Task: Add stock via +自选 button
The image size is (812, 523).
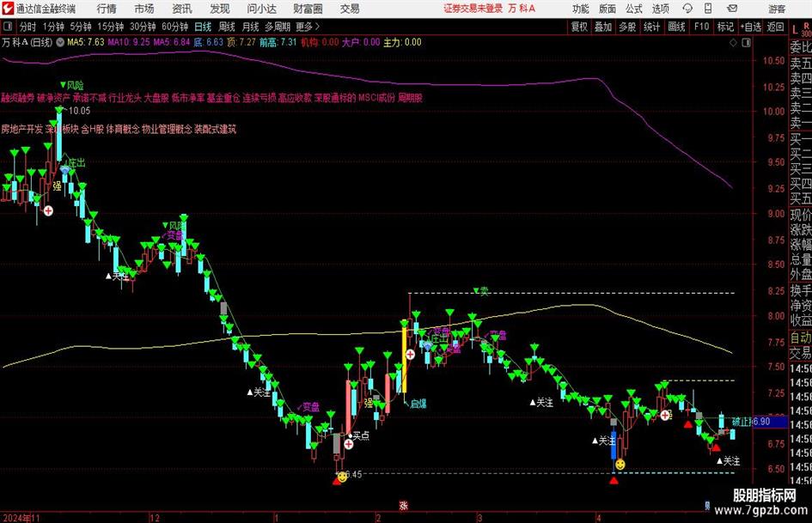Action: click(751, 27)
